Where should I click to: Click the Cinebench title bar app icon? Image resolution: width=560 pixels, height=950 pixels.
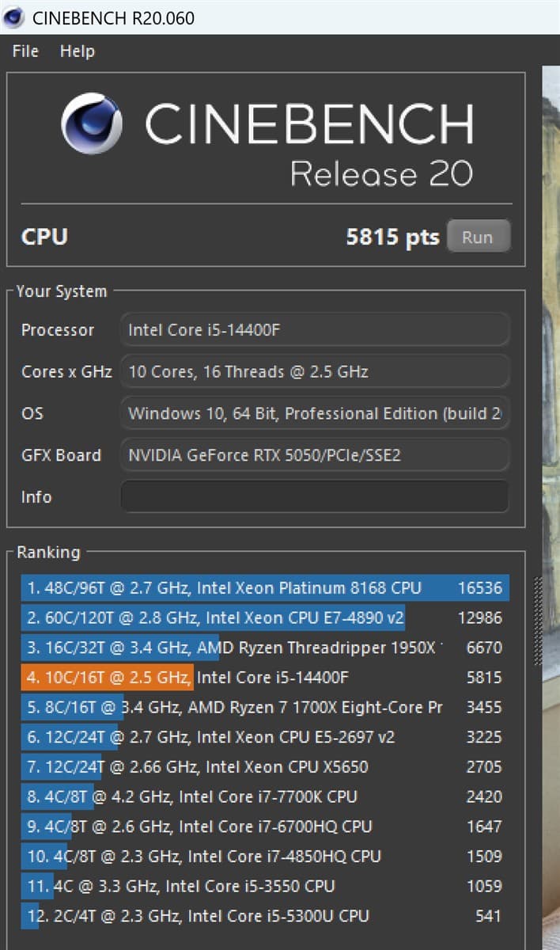[15, 17]
